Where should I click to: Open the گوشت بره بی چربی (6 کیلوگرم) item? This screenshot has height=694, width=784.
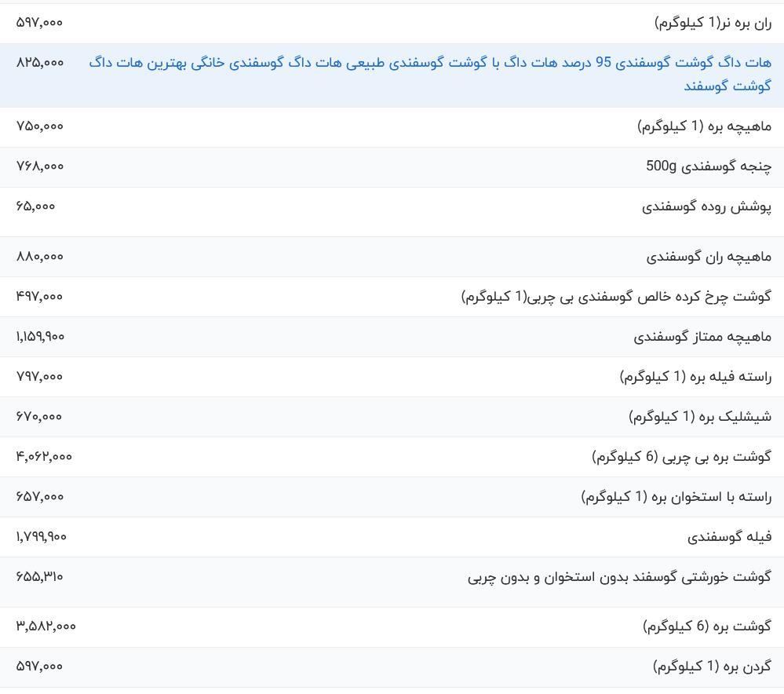(681, 457)
